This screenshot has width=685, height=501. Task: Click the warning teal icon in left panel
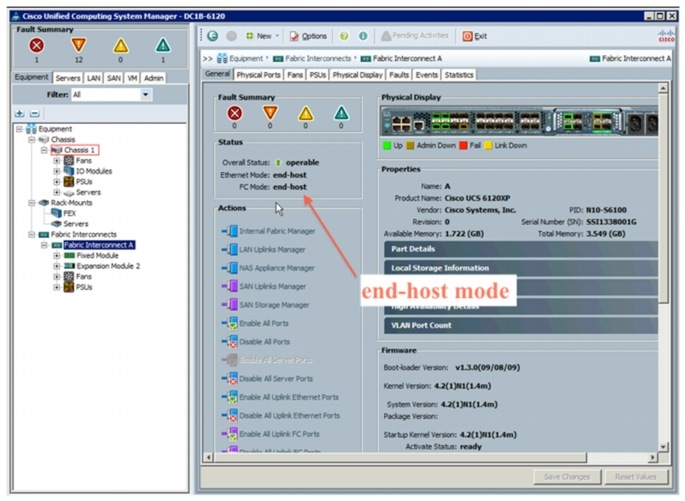coord(163,45)
